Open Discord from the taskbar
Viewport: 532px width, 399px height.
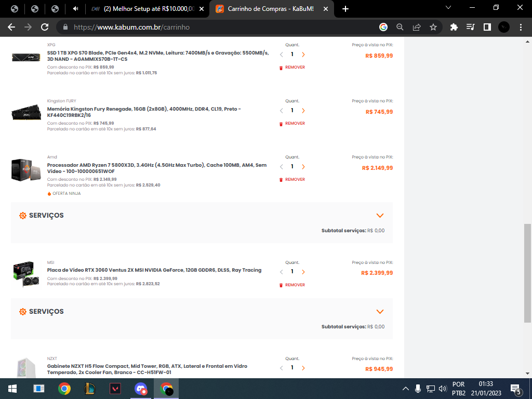click(140, 389)
